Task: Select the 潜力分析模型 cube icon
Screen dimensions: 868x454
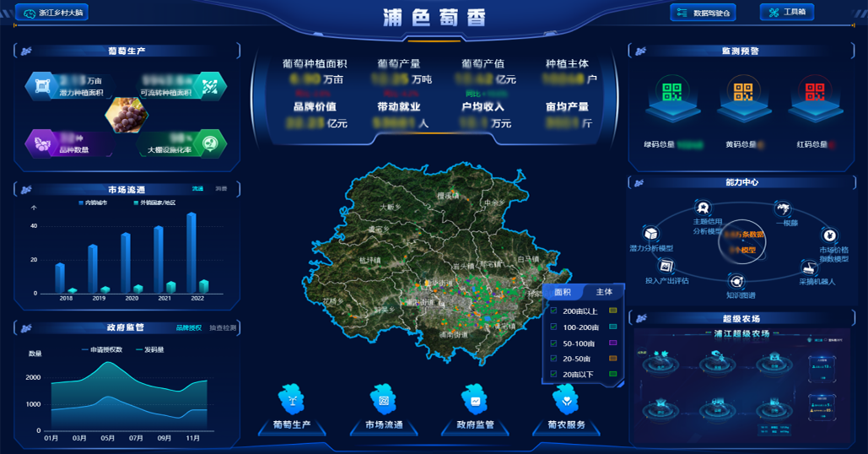Action: (650, 234)
